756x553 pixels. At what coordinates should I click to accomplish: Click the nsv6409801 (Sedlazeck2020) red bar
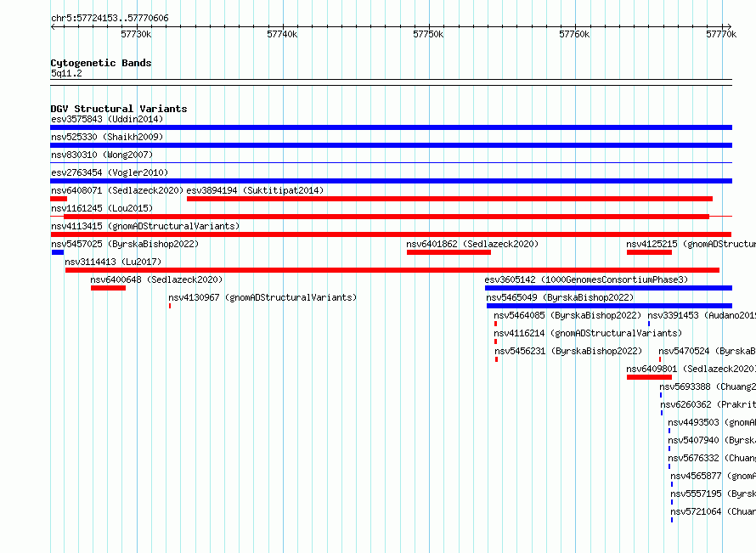click(649, 377)
